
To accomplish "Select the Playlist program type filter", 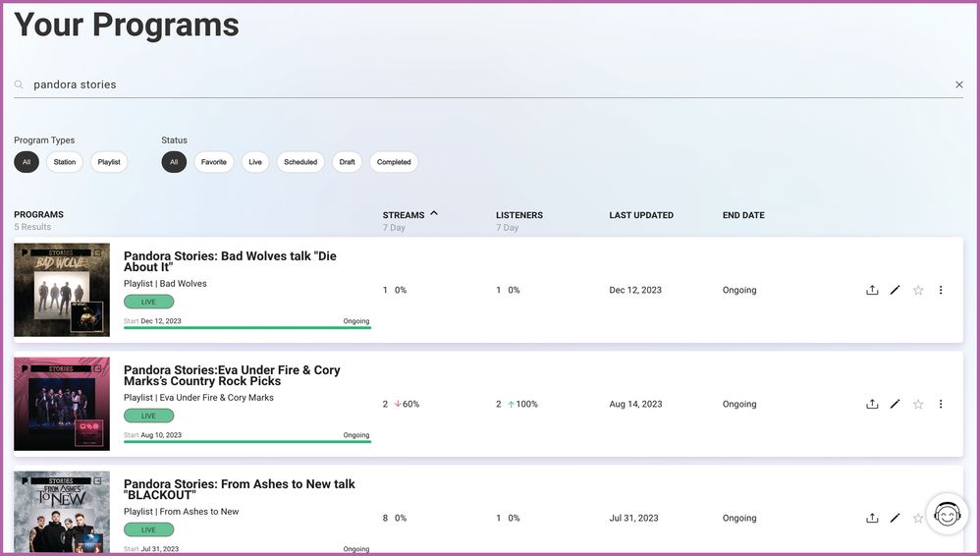I will click(x=109, y=162).
